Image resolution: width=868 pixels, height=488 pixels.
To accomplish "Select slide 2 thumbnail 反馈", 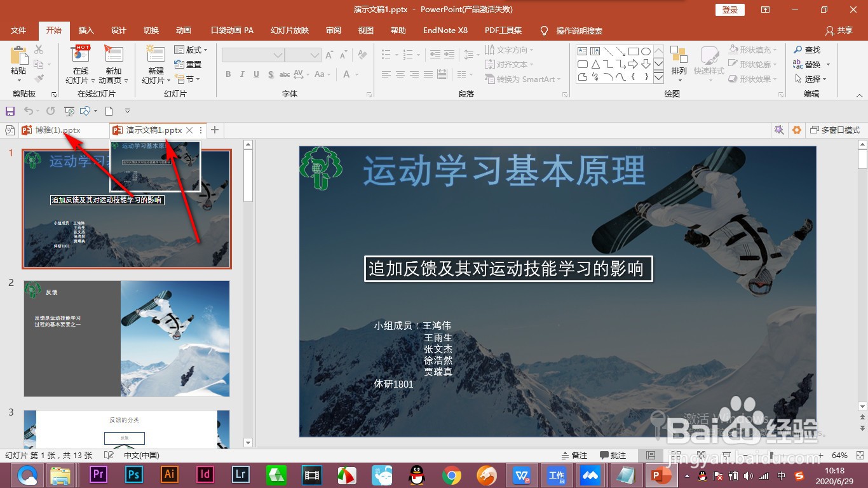I will 127,339.
